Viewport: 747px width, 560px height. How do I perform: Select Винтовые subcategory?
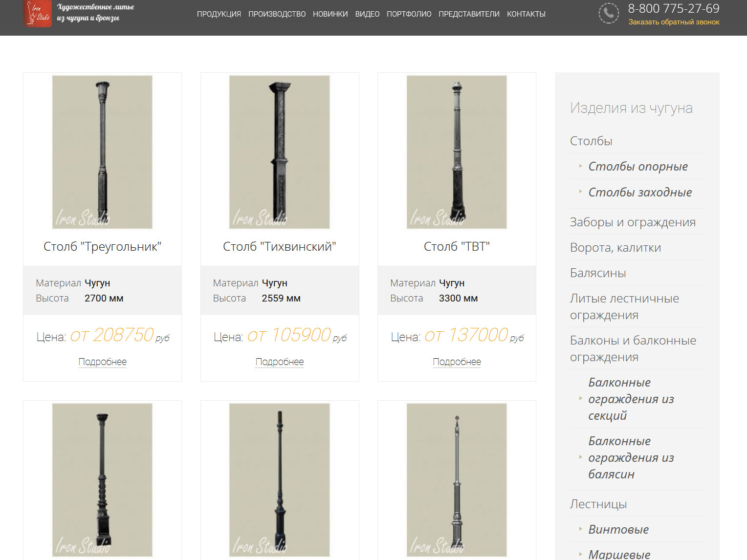618,529
